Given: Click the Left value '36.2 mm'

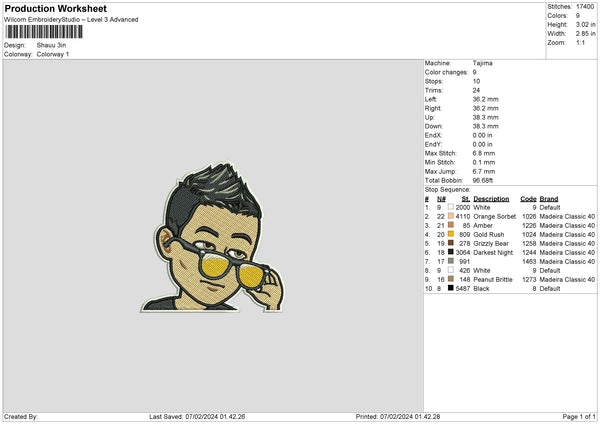Looking at the screenshot, I should pyautogui.click(x=486, y=99).
